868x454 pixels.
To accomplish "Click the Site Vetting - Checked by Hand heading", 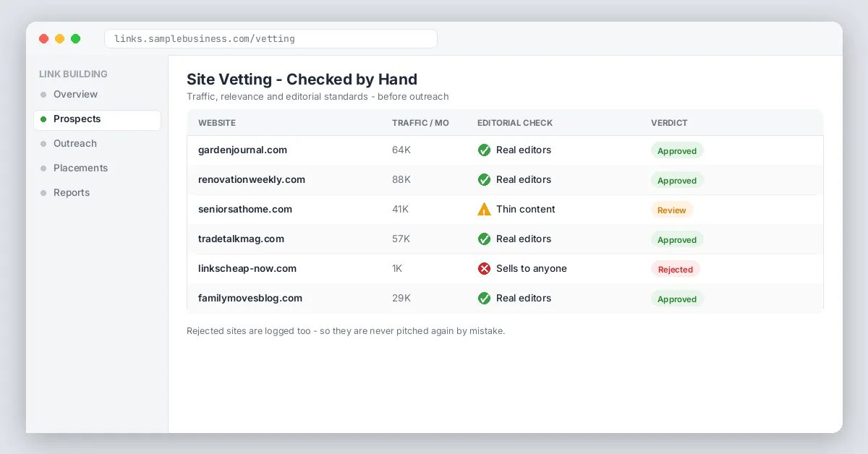I will (x=302, y=80).
